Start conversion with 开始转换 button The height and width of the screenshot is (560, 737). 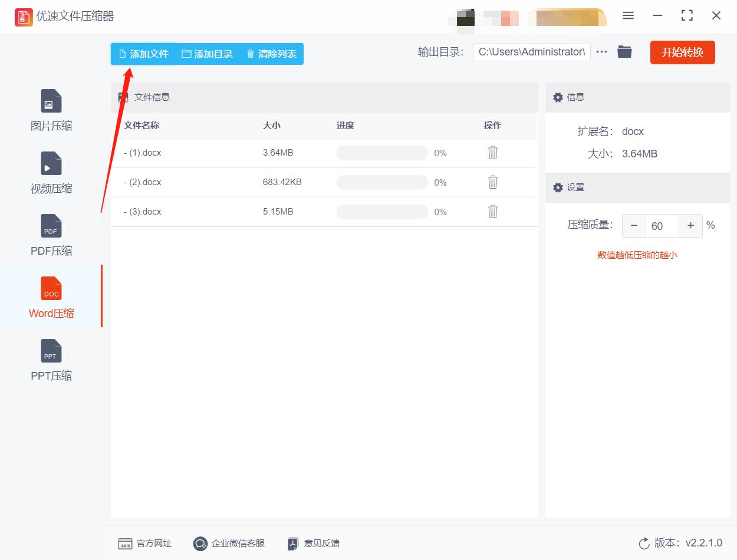point(682,52)
